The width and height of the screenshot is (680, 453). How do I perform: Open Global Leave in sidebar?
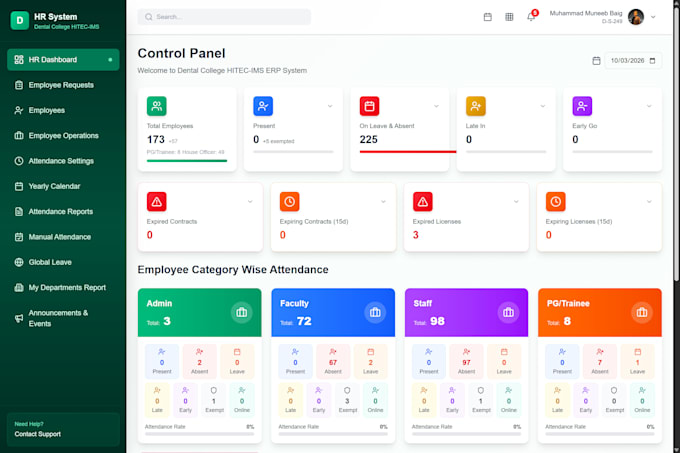click(63, 262)
